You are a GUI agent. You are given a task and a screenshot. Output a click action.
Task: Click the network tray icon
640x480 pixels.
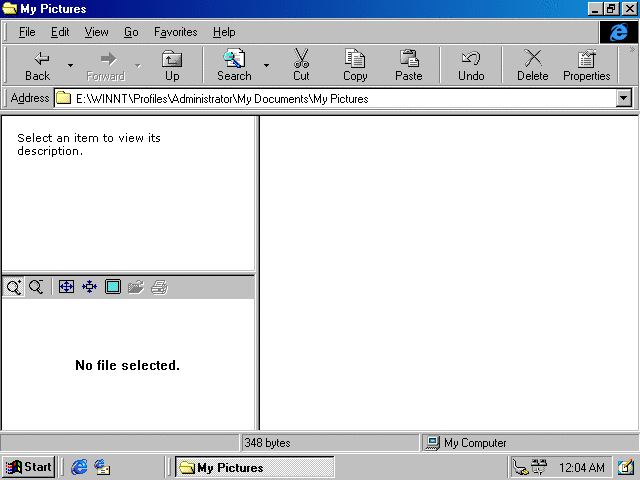(520, 467)
